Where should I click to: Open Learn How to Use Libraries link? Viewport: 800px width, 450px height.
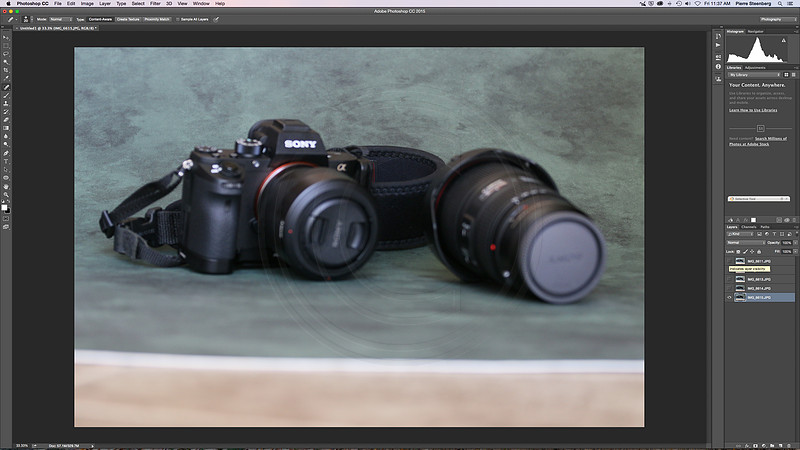pyautogui.click(x=753, y=110)
